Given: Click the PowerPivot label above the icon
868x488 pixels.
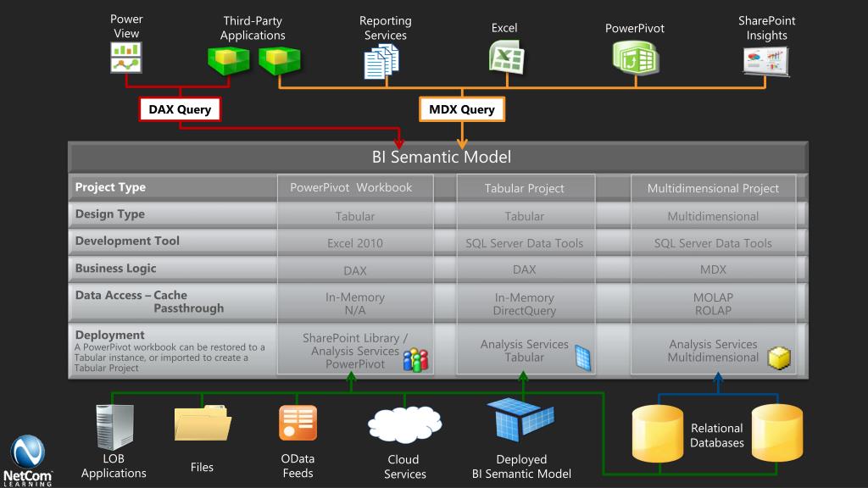Looking at the screenshot, I should point(634,28).
